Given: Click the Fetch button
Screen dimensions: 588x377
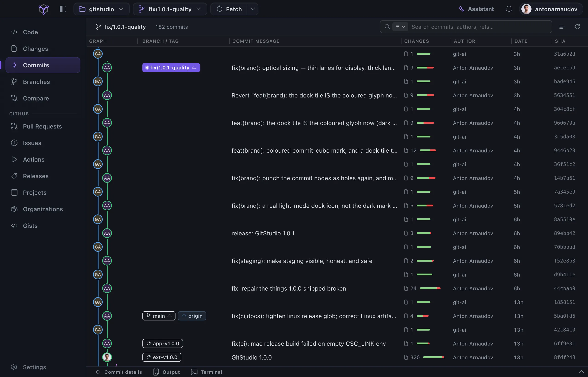Looking at the screenshot, I should tap(229, 9).
